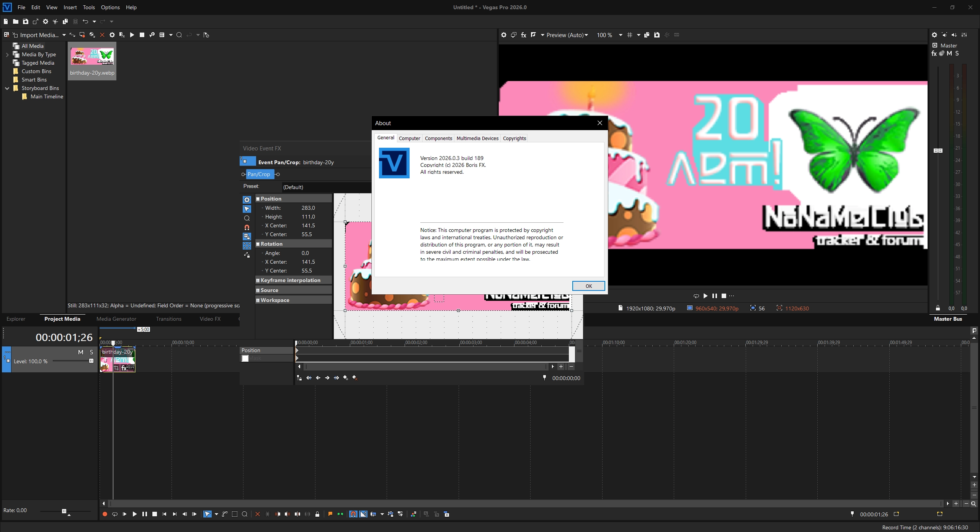Click the scissors cut icon
This screenshot has height=532, width=980.
pos(56,21)
